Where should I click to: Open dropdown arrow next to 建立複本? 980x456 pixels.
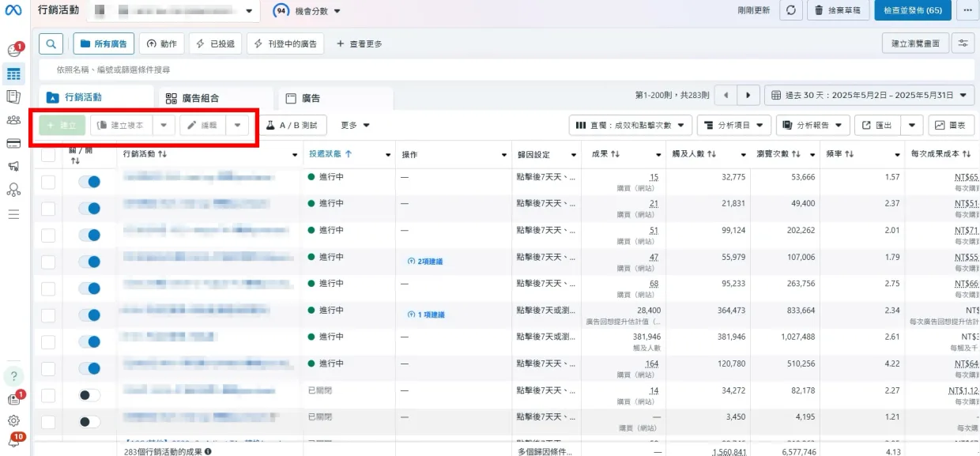pyautogui.click(x=164, y=125)
